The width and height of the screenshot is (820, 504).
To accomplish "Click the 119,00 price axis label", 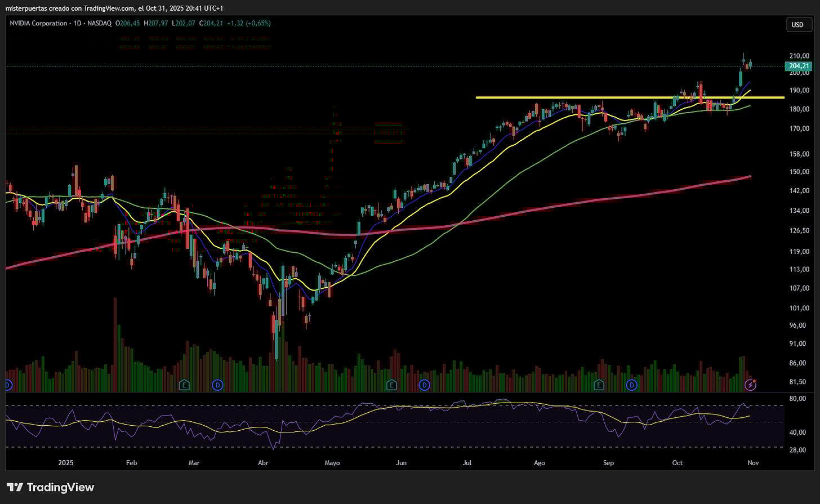I will (x=800, y=251).
